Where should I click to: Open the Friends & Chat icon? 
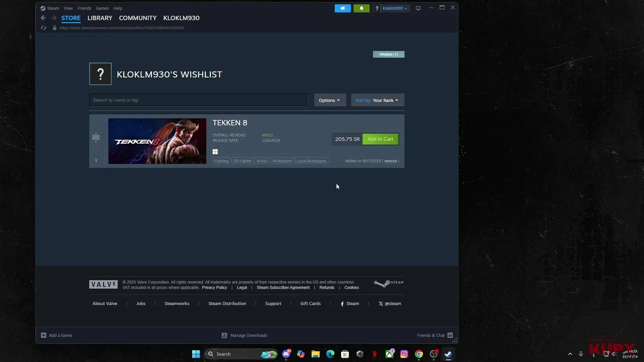pyautogui.click(x=450, y=335)
